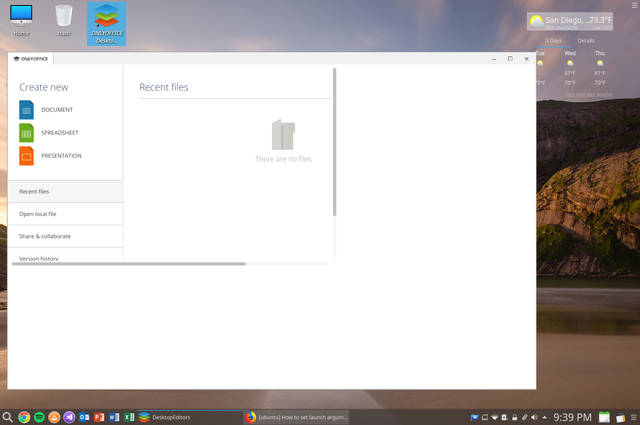
Task: Click the Thu forecast in weather widget
Action: coord(600,68)
